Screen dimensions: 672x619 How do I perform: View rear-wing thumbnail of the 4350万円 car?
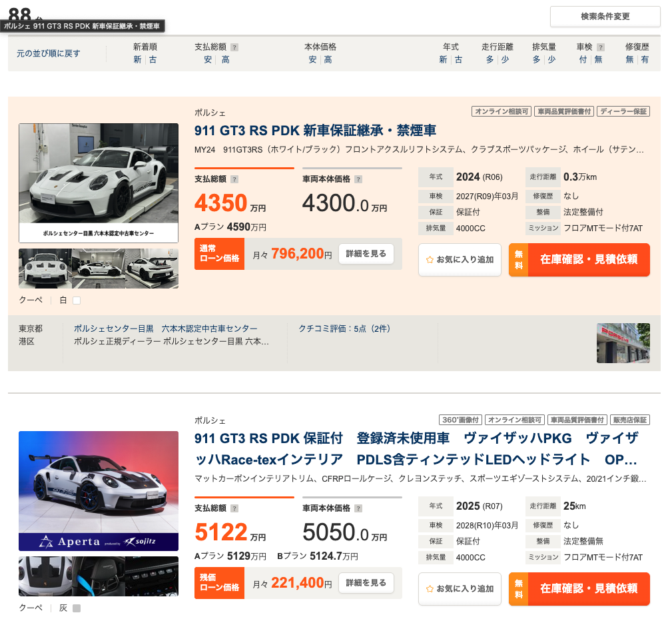152,269
